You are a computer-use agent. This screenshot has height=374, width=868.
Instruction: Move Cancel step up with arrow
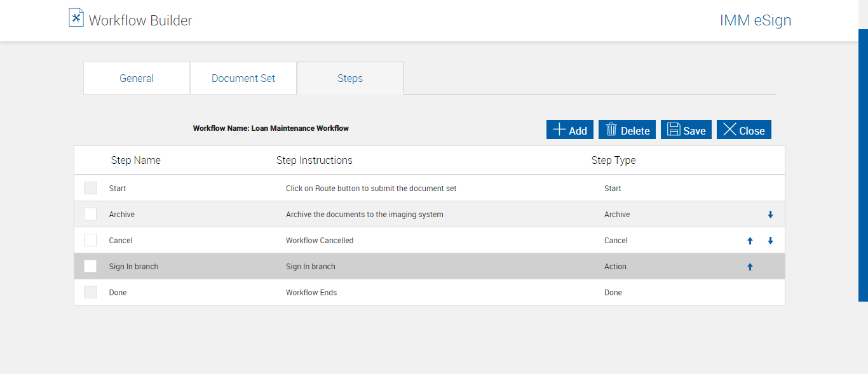click(x=750, y=241)
